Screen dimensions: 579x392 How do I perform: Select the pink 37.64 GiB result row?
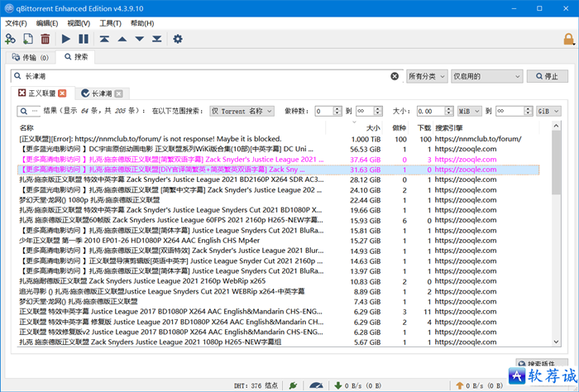click(x=279, y=160)
